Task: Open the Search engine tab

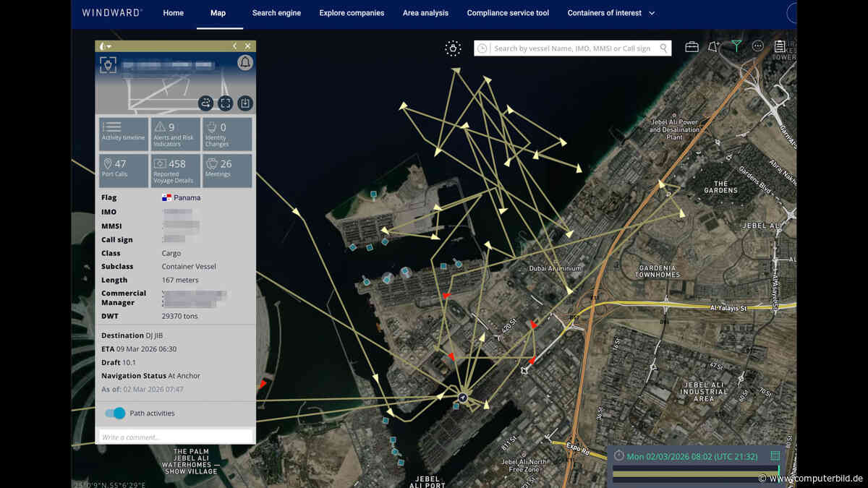Action: pyautogui.click(x=276, y=13)
